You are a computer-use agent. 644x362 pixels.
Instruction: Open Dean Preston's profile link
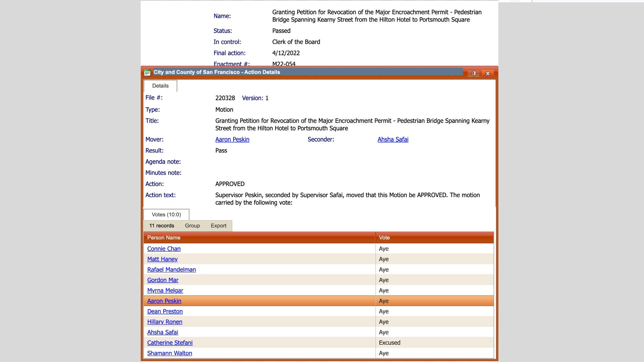(x=165, y=311)
